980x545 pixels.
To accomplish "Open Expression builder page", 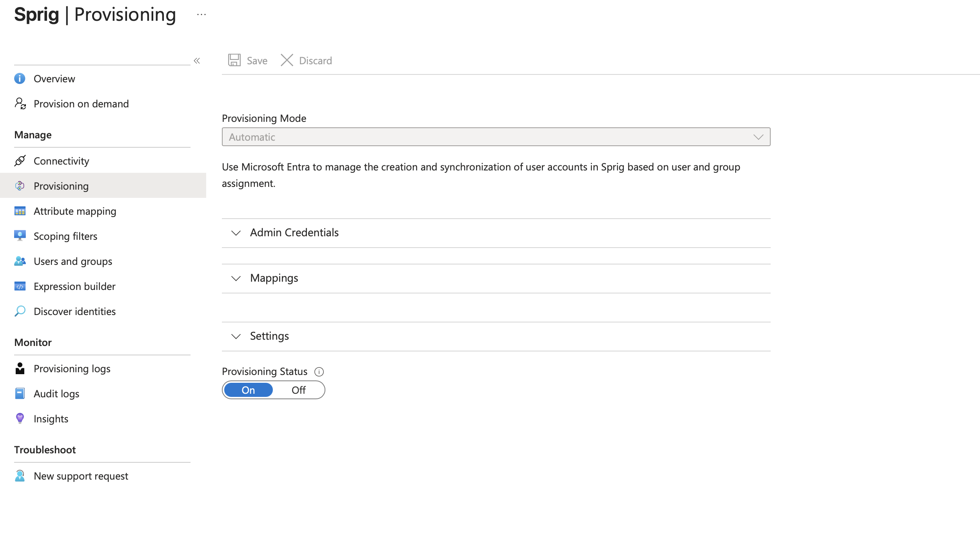I will [x=74, y=286].
